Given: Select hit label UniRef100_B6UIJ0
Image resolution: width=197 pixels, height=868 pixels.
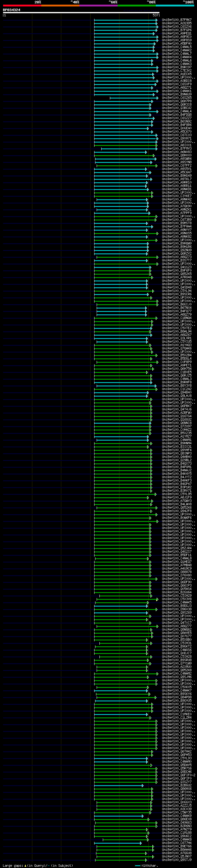Looking at the screenshot, I should 177,304.
